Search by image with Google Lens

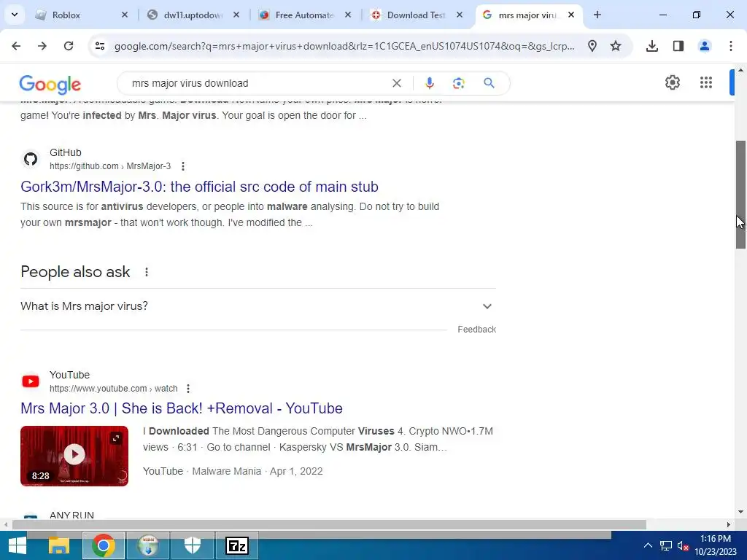(x=458, y=83)
